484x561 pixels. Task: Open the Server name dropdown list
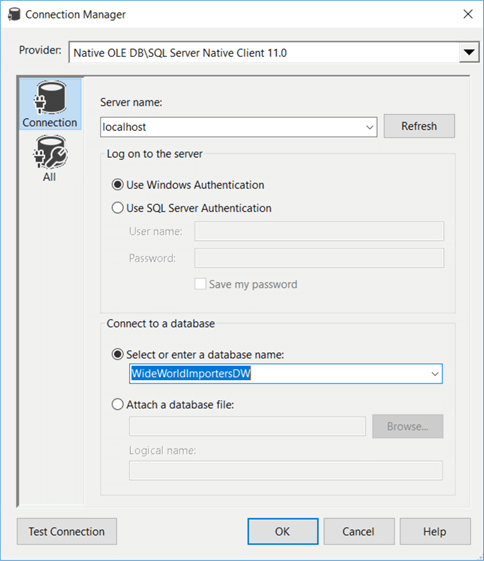point(370,127)
